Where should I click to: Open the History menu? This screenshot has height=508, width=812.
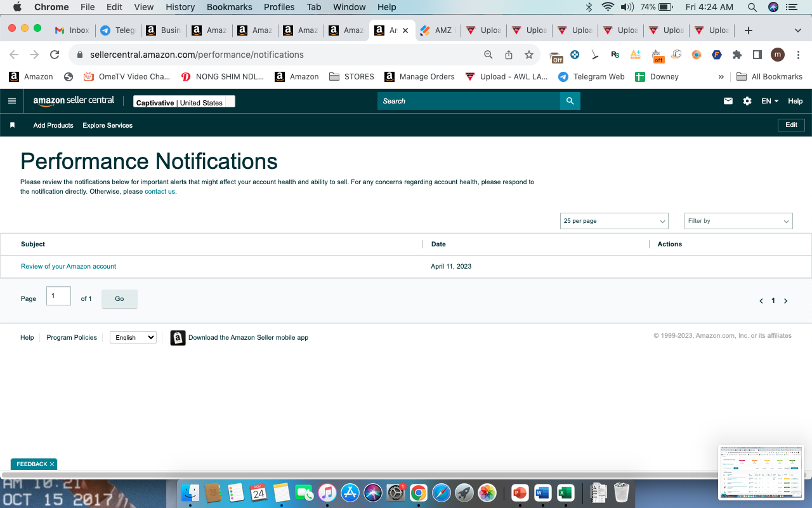coord(180,7)
